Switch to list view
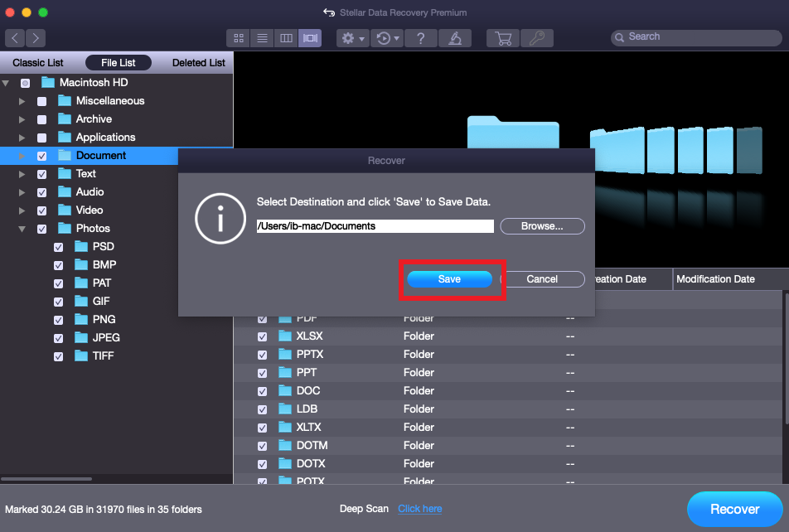This screenshot has width=789, height=532. click(x=262, y=38)
